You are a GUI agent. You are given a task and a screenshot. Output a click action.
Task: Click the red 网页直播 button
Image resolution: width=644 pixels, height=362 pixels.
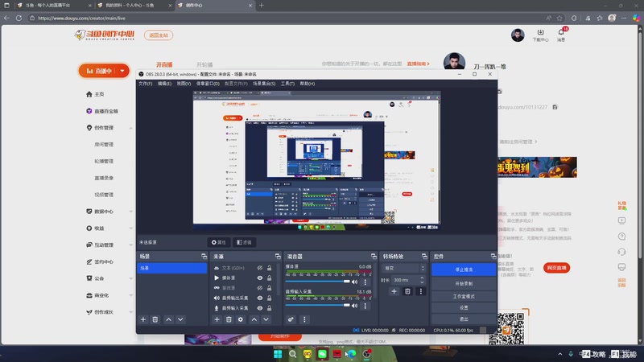pyautogui.click(x=556, y=268)
